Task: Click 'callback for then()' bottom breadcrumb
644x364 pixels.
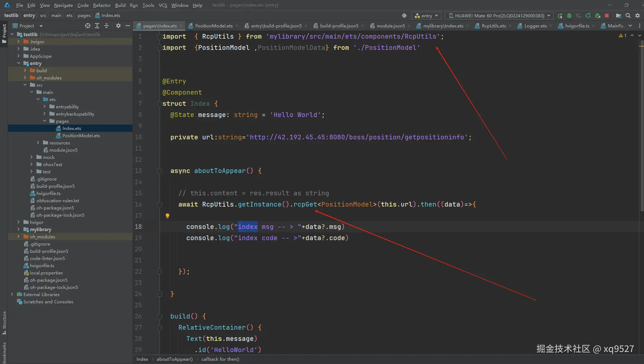Action: point(220,359)
